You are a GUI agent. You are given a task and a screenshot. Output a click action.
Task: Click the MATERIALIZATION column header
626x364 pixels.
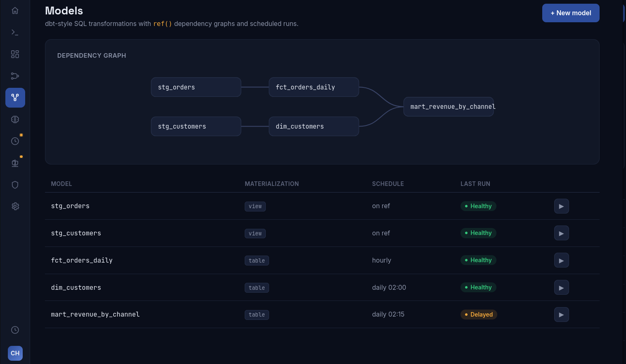[x=272, y=184]
